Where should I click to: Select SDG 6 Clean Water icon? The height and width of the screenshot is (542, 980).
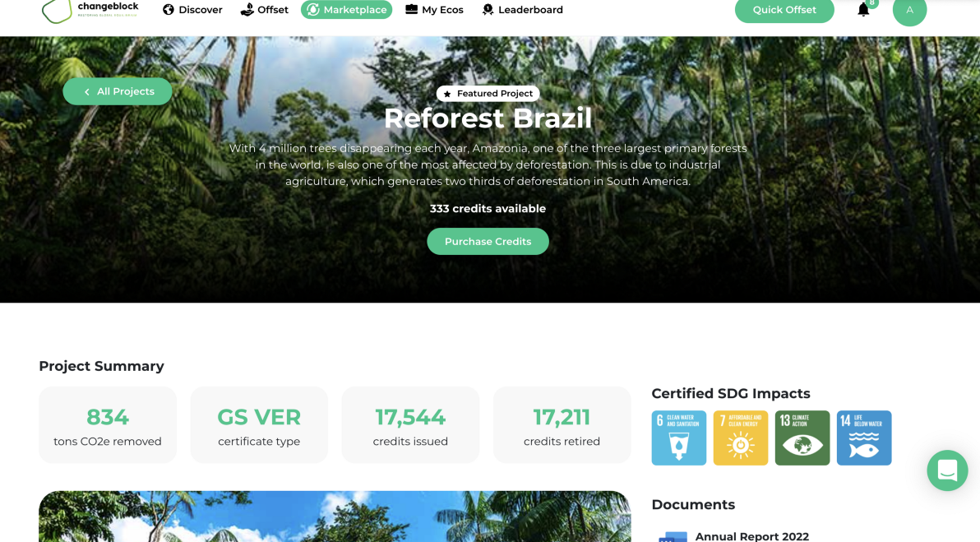pyautogui.click(x=679, y=438)
